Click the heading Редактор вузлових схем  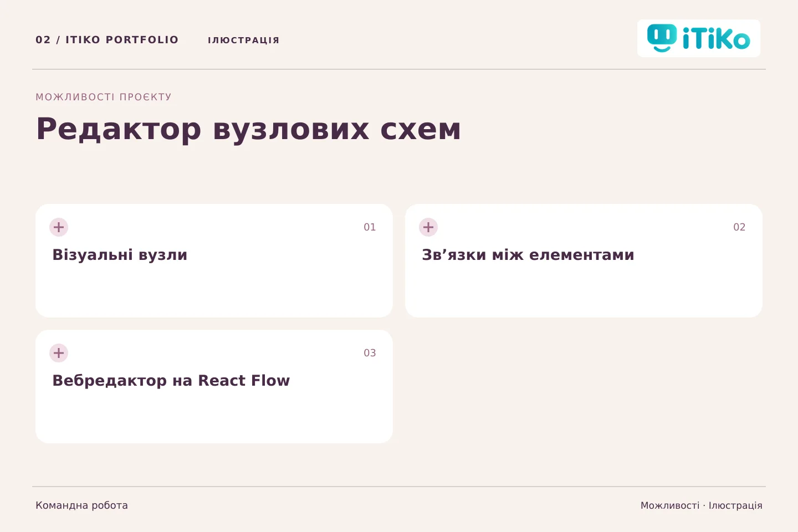(248, 129)
